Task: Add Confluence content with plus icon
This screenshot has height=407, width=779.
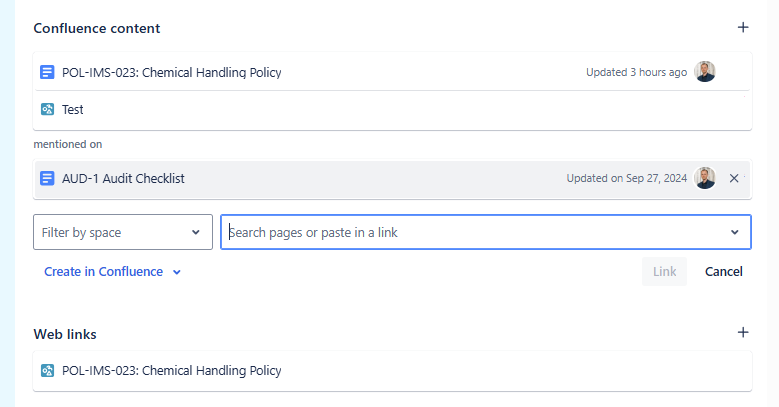Action: pyautogui.click(x=743, y=27)
